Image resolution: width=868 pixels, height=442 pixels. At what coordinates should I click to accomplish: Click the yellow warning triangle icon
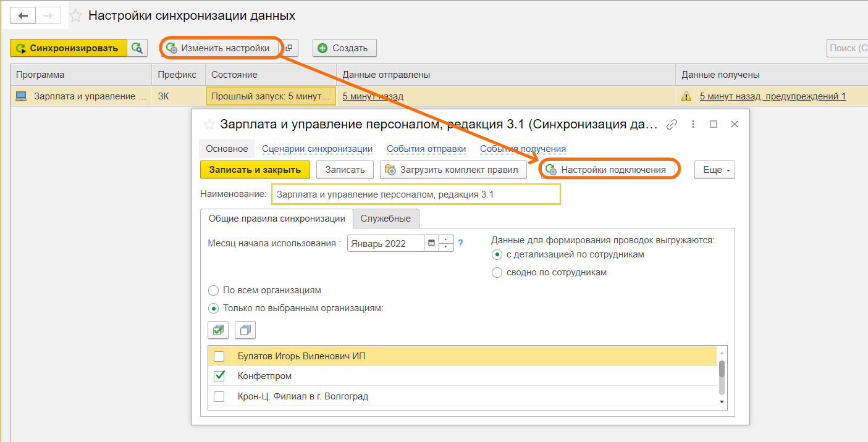tap(686, 96)
